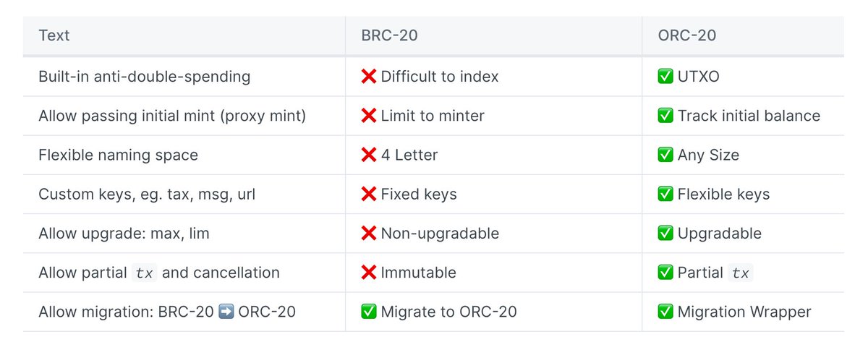Screen dimensions: 868x350
Task: Click green check next to Migrate to ORC-20
Action: (x=369, y=312)
